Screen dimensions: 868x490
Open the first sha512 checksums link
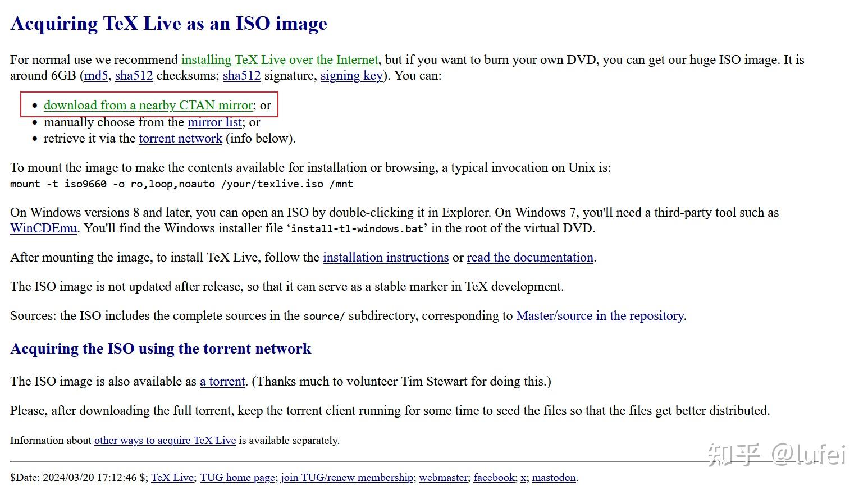point(134,76)
